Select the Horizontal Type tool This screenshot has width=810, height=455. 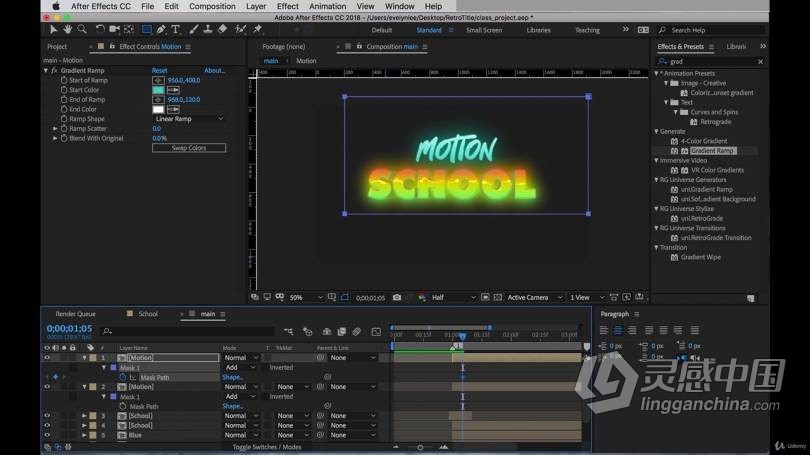[x=176, y=30]
